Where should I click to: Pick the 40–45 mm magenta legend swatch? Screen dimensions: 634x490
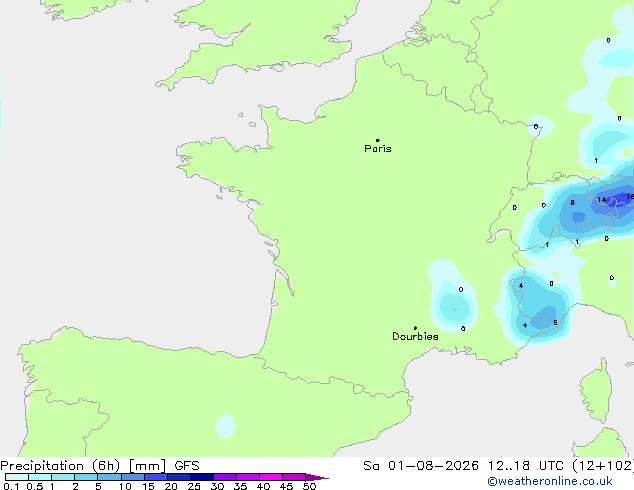[271, 477]
